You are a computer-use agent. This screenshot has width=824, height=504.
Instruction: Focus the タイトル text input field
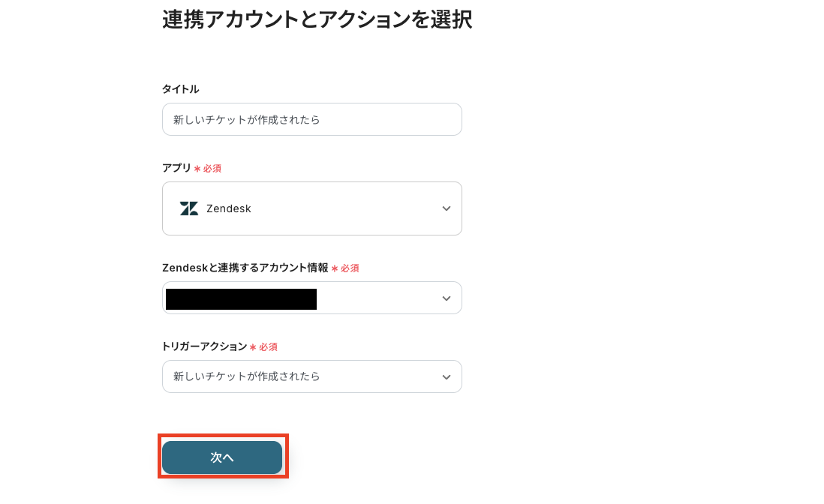pyautogui.click(x=311, y=119)
